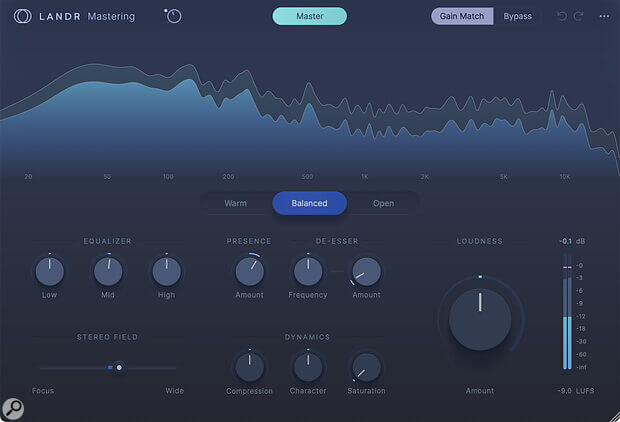620x422 pixels.
Task: Click the DE-ESSER heading
Action: [x=337, y=241]
